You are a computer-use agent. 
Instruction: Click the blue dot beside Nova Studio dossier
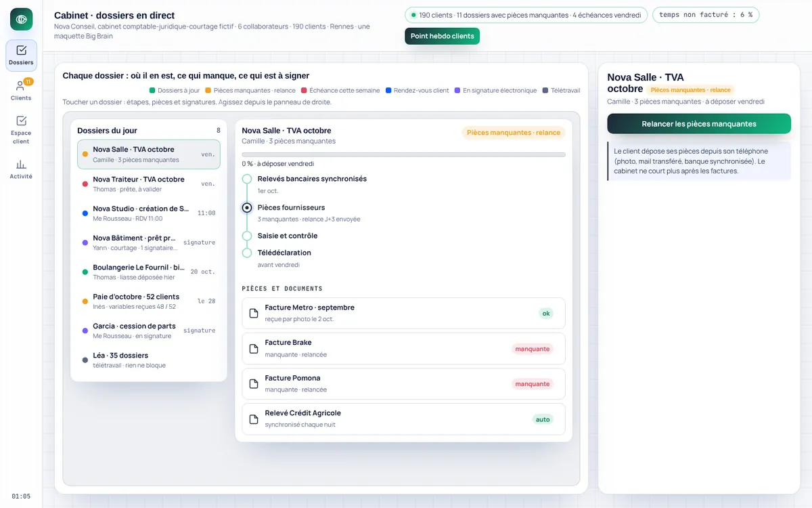(x=85, y=213)
